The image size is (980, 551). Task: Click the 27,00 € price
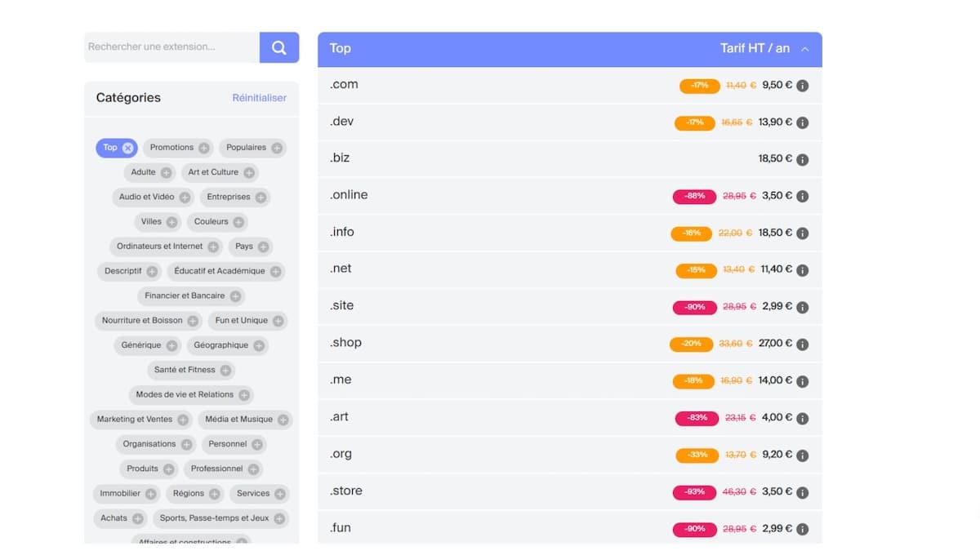(x=775, y=344)
